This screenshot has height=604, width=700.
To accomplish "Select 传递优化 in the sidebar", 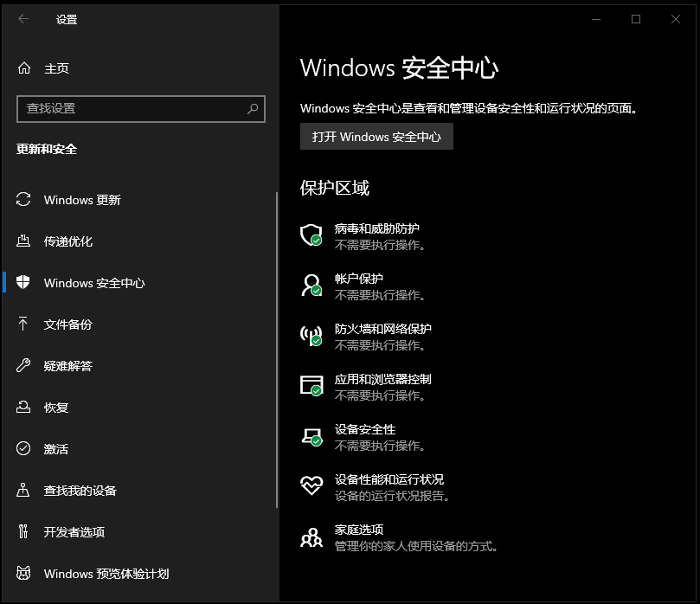I will [x=67, y=241].
